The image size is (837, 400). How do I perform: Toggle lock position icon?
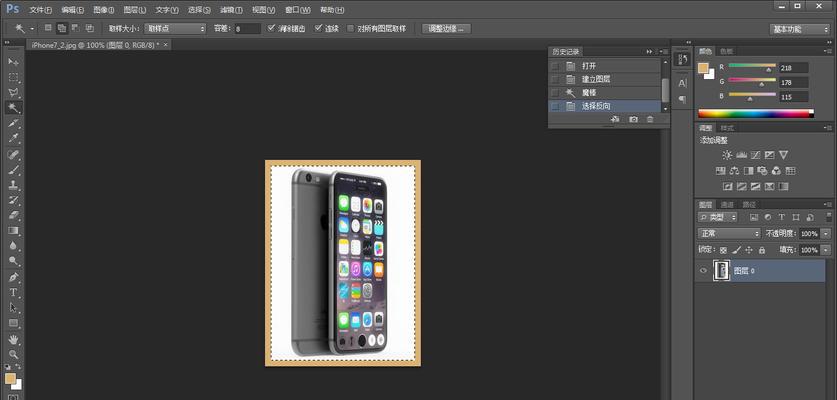click(x=749, y=250)
